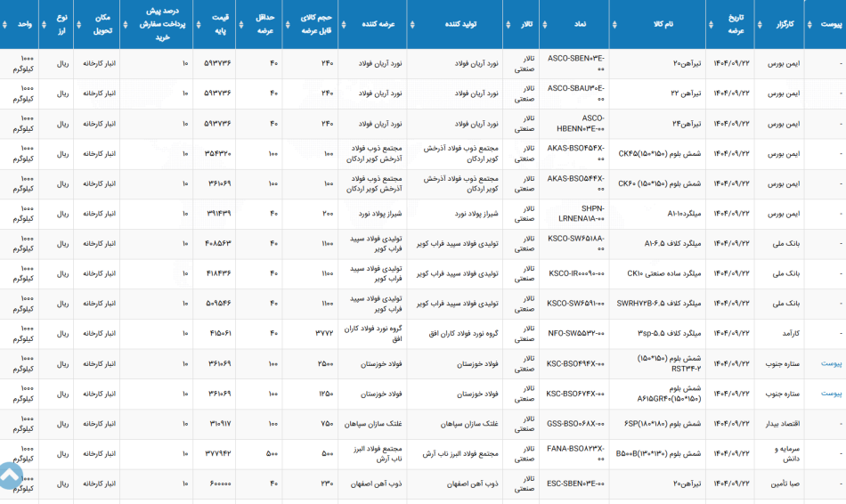Image resolution: width=846 pixels, height=504 pixels.
Task: Click base price ۳۷۷۹۴۲
Action: (x=218, y=453)
